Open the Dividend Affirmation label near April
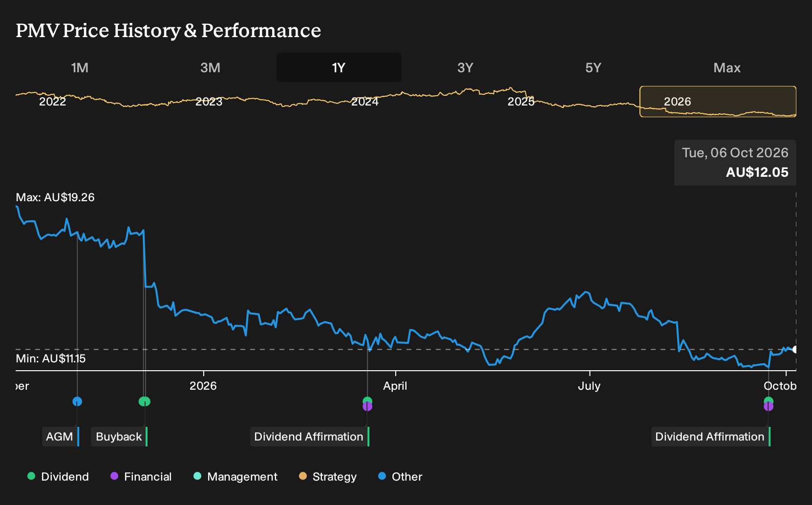The height and width of the screenshot is (505, 812). [310, 437]
